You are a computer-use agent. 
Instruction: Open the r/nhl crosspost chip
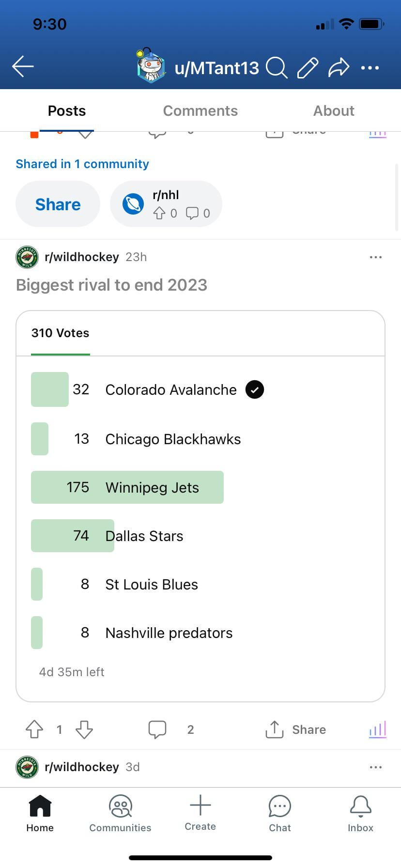point(166,204)
